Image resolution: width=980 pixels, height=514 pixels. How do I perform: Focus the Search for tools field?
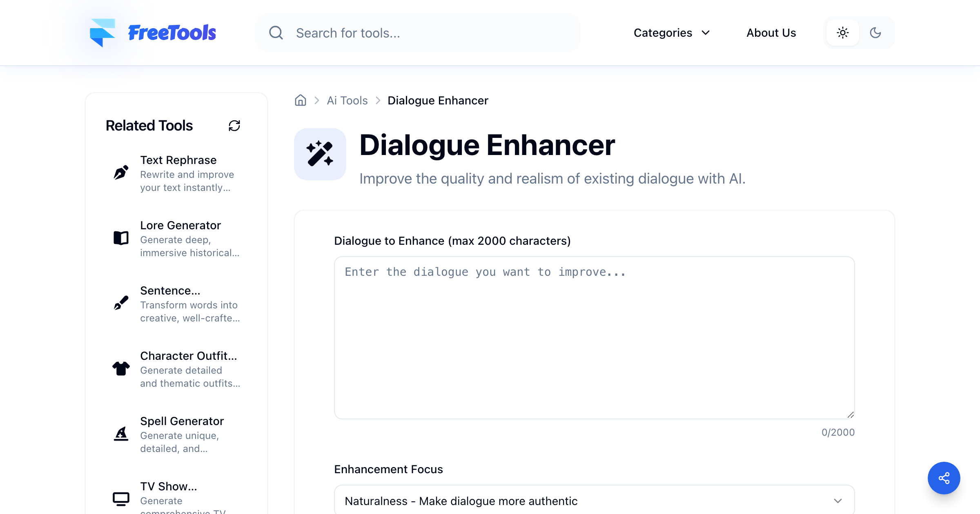pos(418,33)
